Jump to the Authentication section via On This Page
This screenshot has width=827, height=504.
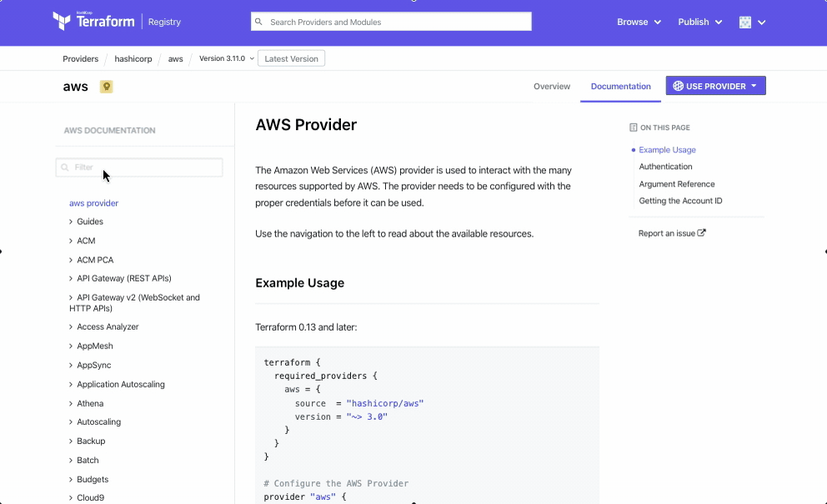pos(665,167)
